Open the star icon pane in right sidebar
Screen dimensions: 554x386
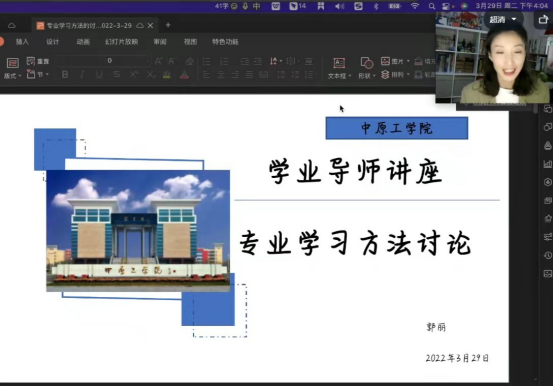pos(548,219)
